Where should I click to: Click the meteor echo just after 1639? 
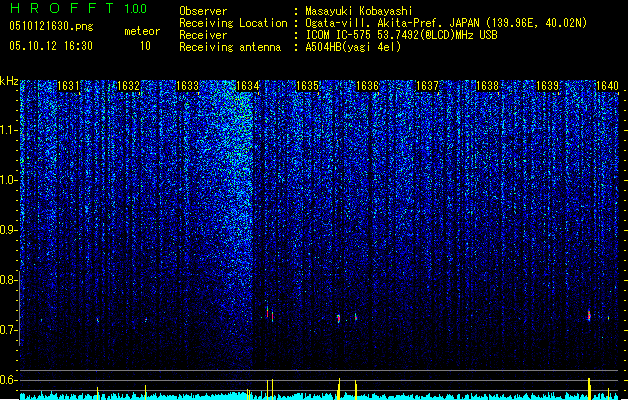coord(589,315)
